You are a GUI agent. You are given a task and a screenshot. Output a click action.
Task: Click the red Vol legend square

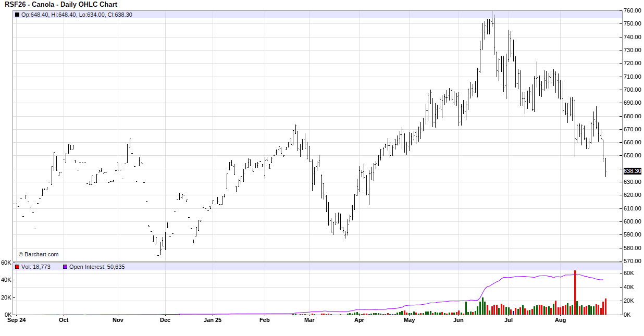pos(17,267)
